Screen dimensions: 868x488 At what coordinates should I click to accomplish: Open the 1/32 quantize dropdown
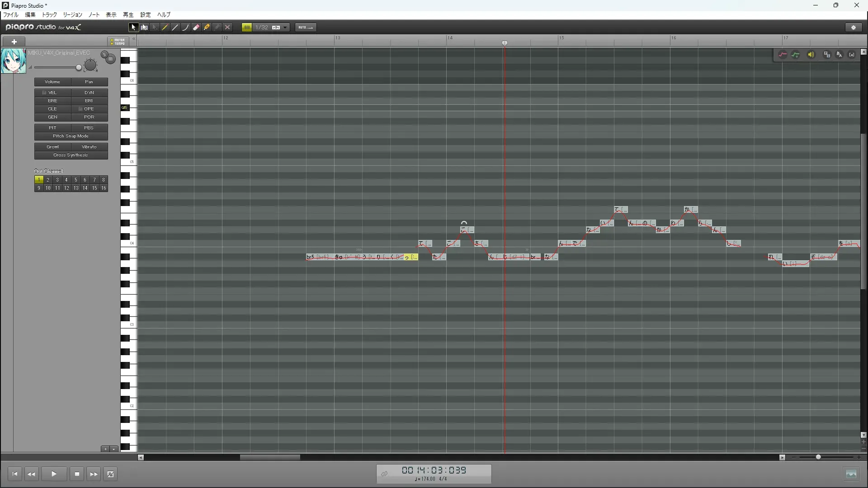[x=285, y=28]
